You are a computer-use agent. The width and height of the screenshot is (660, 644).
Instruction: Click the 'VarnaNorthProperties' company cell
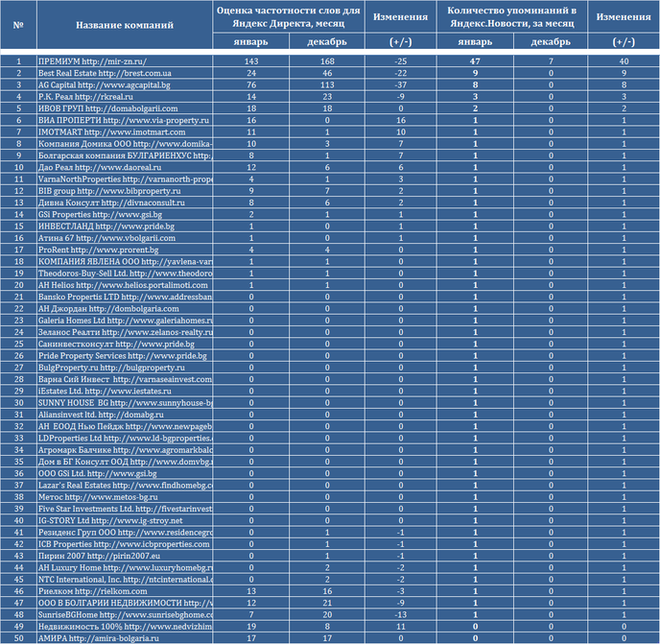(125, 179)
